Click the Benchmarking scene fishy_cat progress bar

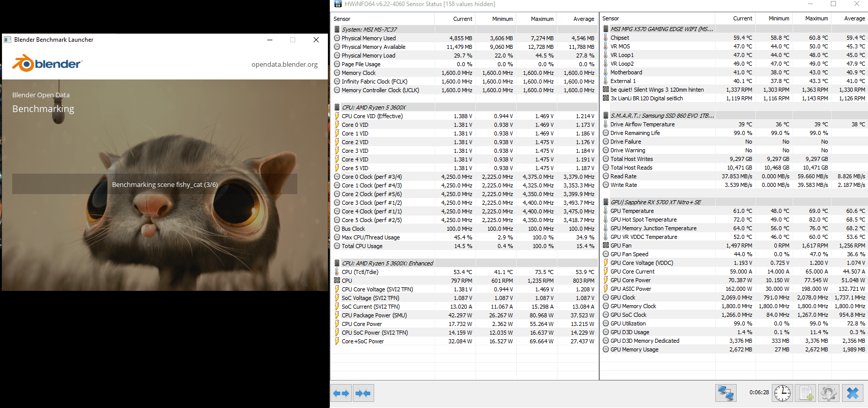(x=155, y=184)
